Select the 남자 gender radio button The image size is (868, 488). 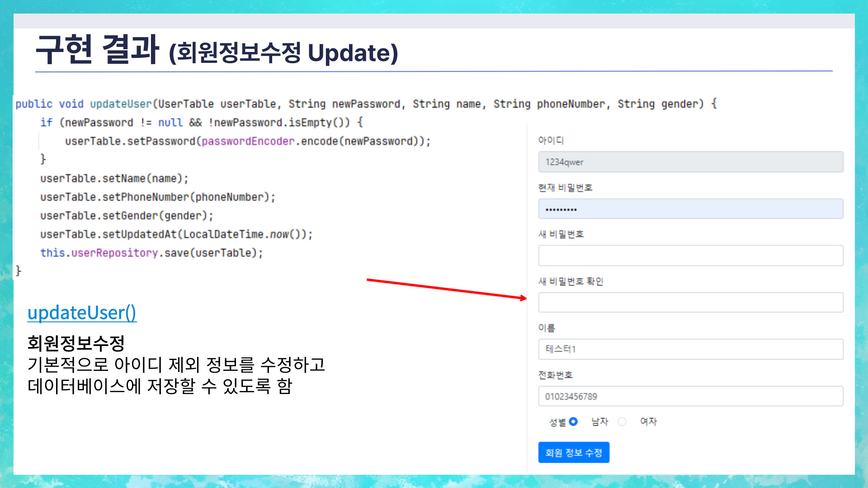point(573,422)
